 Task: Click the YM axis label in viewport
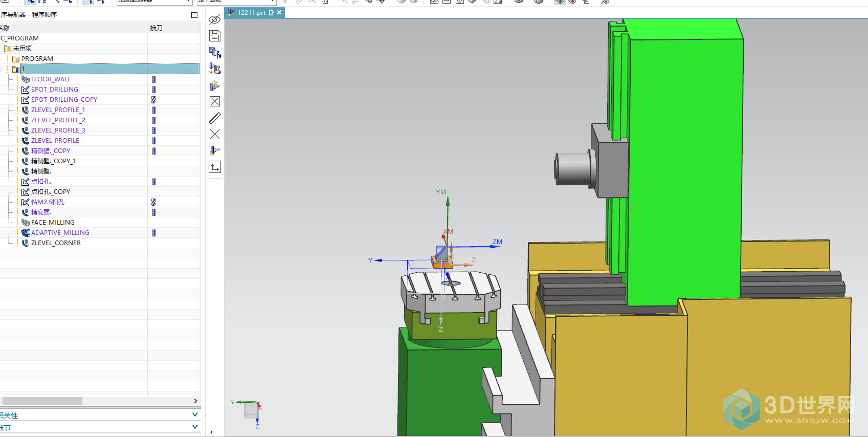coord(441,192)
